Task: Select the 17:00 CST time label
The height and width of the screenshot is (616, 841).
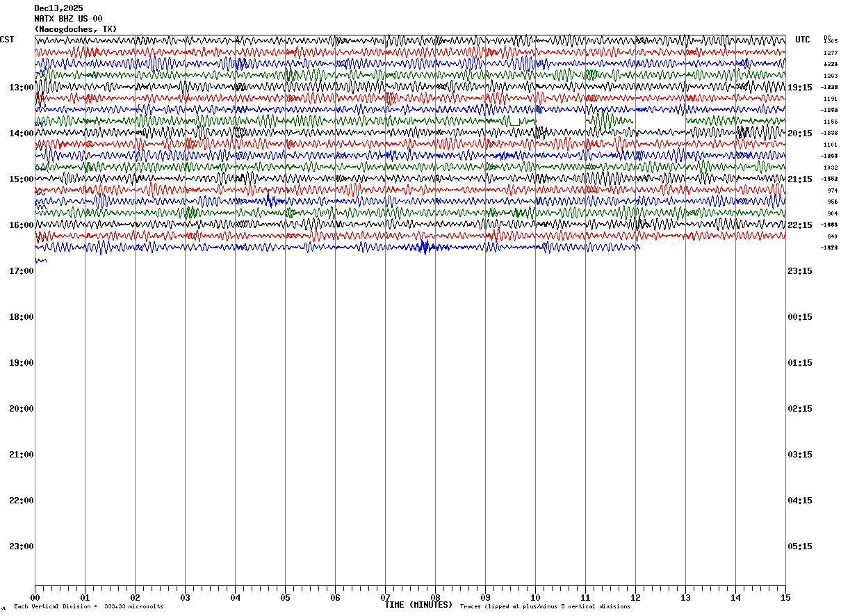Action: (x=22, y=271)
